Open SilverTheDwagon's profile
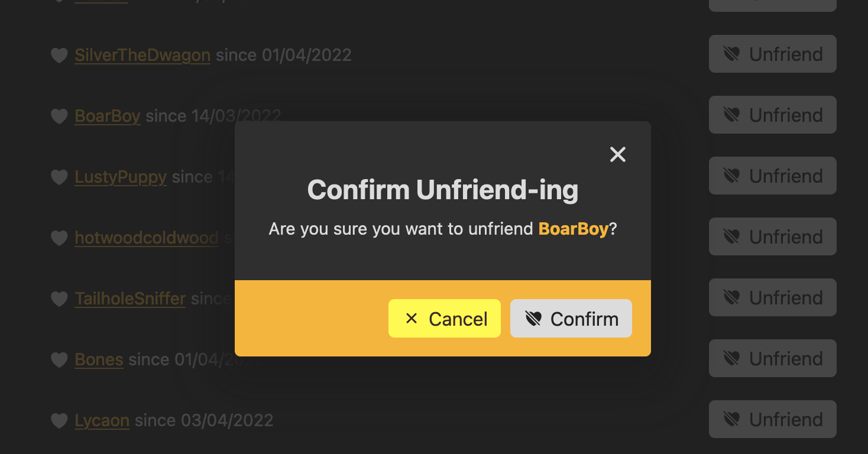Image resolution: width=868 pixels, height=454 pixels. [142, 55]
